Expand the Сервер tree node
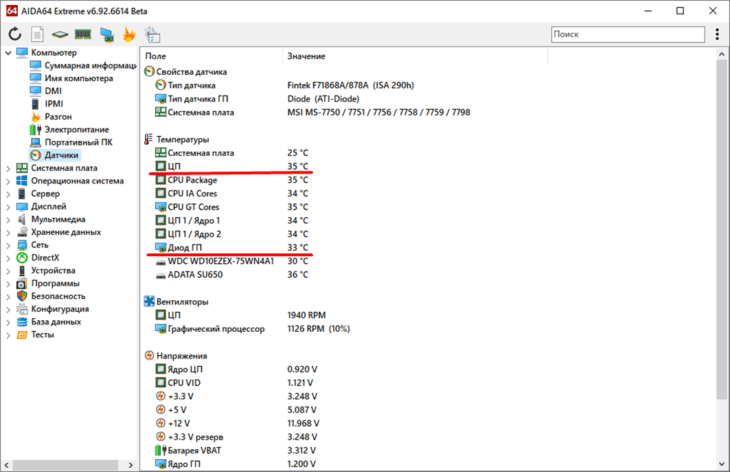This screenshot has width=730, height=472. [x=8, y=194]
